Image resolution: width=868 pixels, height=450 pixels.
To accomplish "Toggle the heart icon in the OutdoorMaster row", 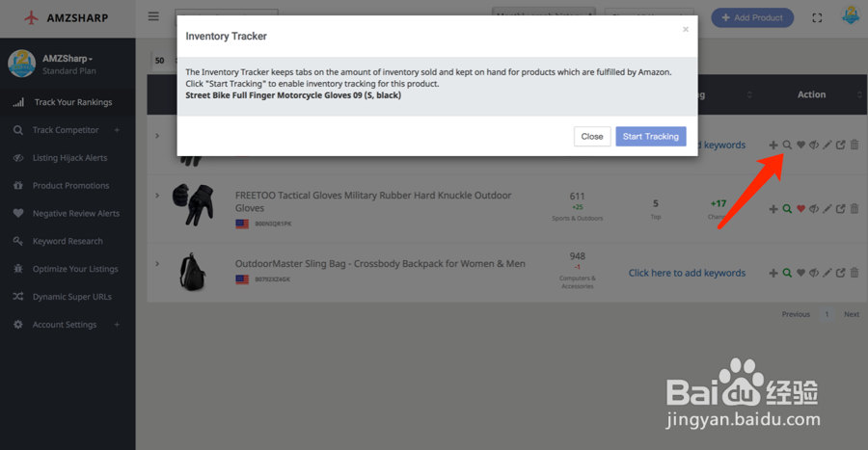I will pos(800,273).
